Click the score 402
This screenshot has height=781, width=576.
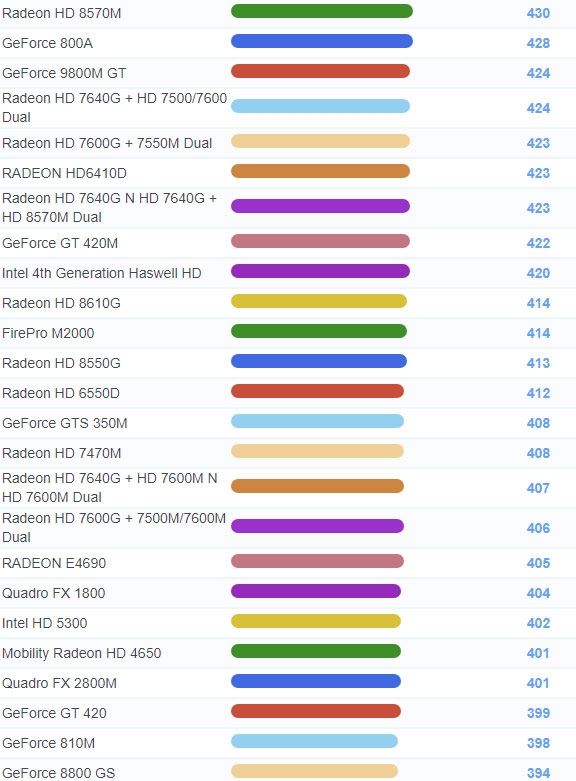tap(538, 623)
